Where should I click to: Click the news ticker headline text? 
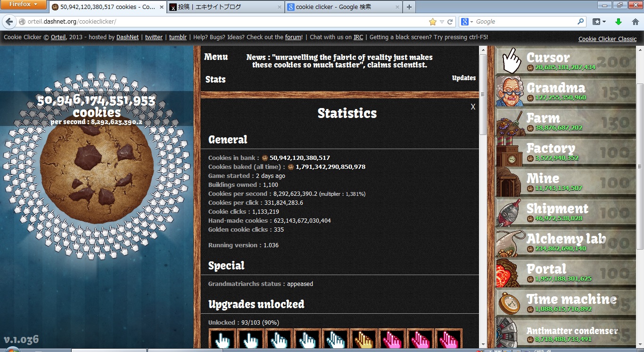(339, 61)
